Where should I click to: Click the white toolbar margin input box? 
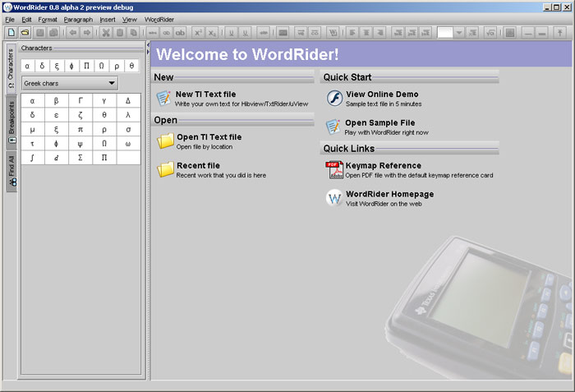pos(445,33)
